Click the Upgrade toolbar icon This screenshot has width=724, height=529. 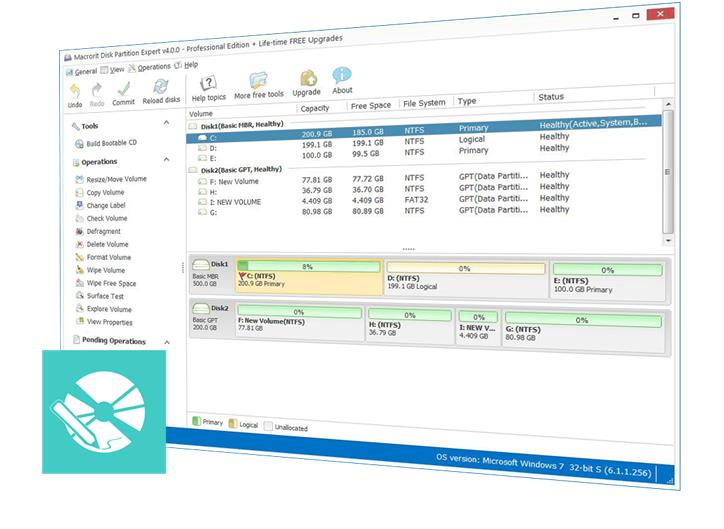(x=308, y=77)
